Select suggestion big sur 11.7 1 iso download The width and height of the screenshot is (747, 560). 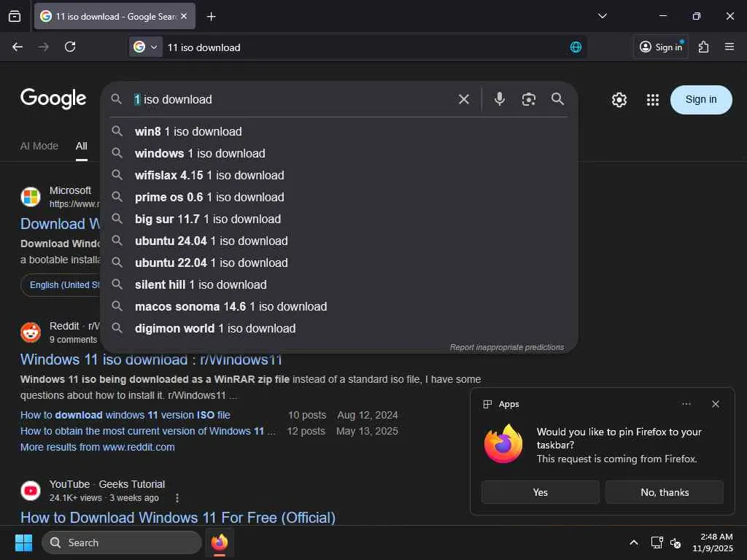click(339, 219)
